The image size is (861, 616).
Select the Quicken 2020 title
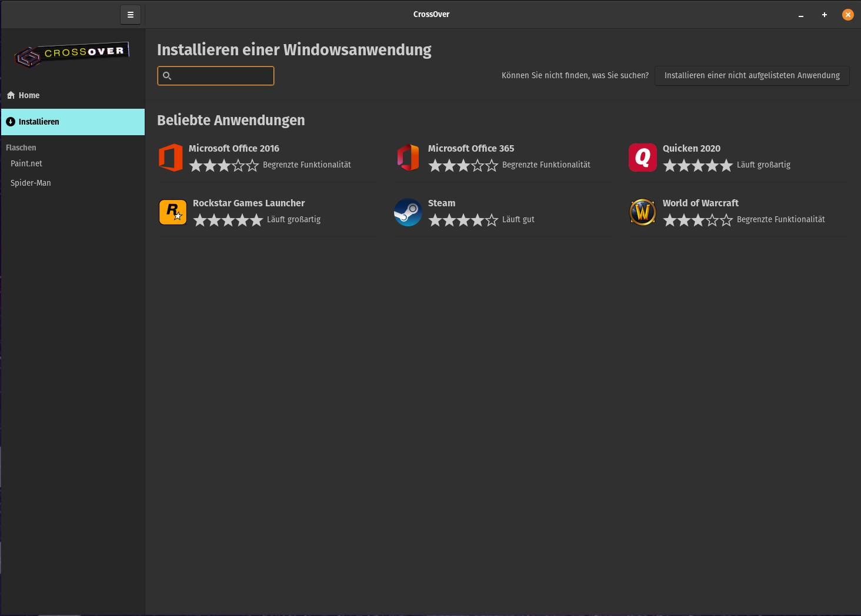click(x=692, y=149)
